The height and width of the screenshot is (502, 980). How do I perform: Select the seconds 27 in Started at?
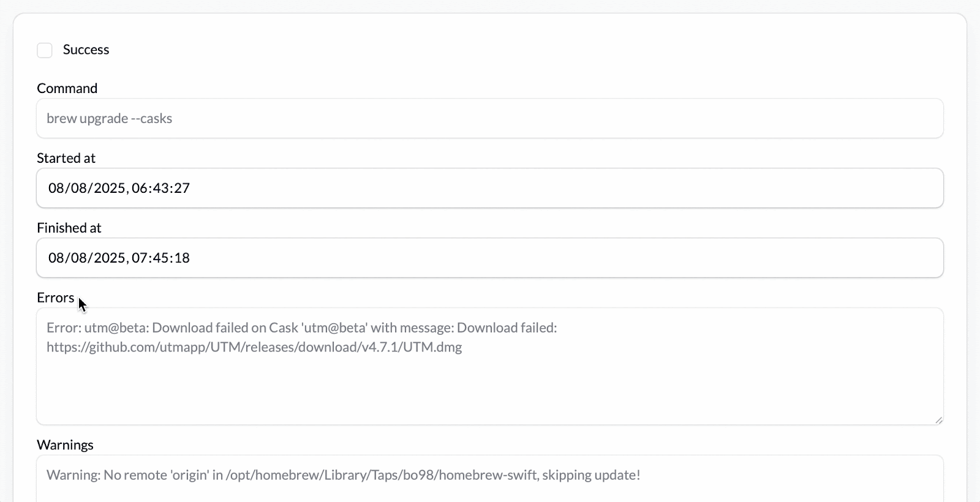(181, 188)
